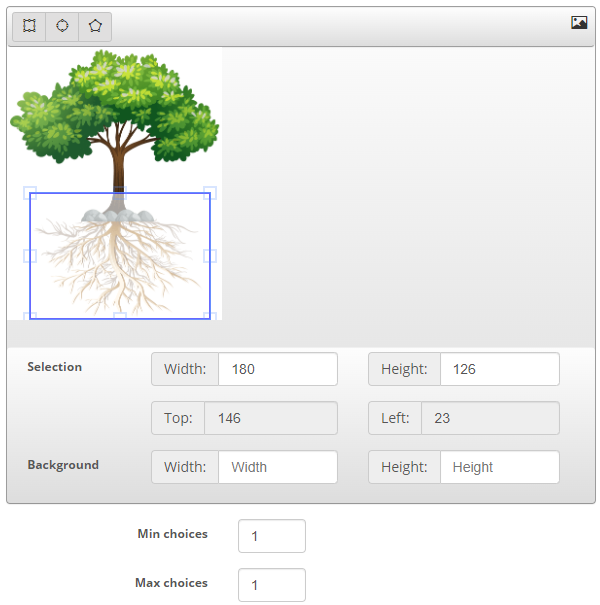The height and width of the screenshot is (605, 600).
Task: Select the circle shape tool
Action: point(62,27)
